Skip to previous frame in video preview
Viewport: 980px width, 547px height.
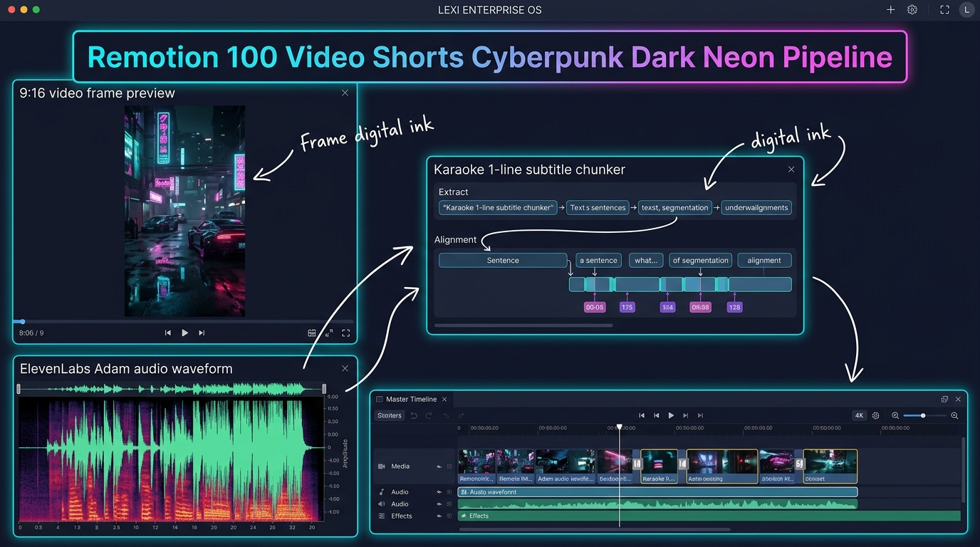pyautogui.click(x=168, y=333)
